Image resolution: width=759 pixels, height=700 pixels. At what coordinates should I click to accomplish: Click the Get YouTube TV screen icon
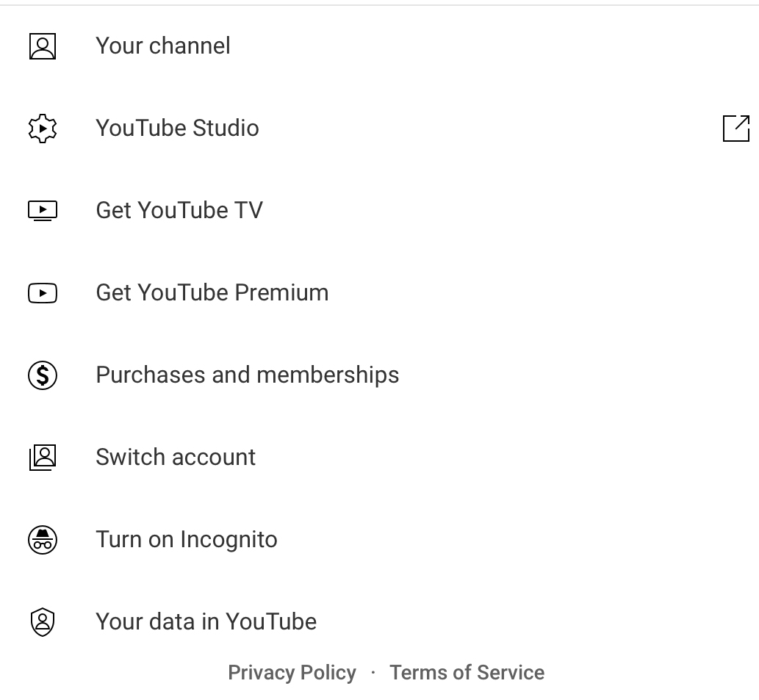pyautogui.click(x=43, y=211)
